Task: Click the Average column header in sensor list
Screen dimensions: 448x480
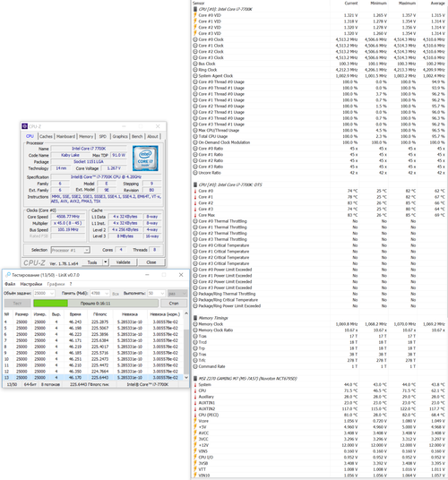Action: (437, 3)
